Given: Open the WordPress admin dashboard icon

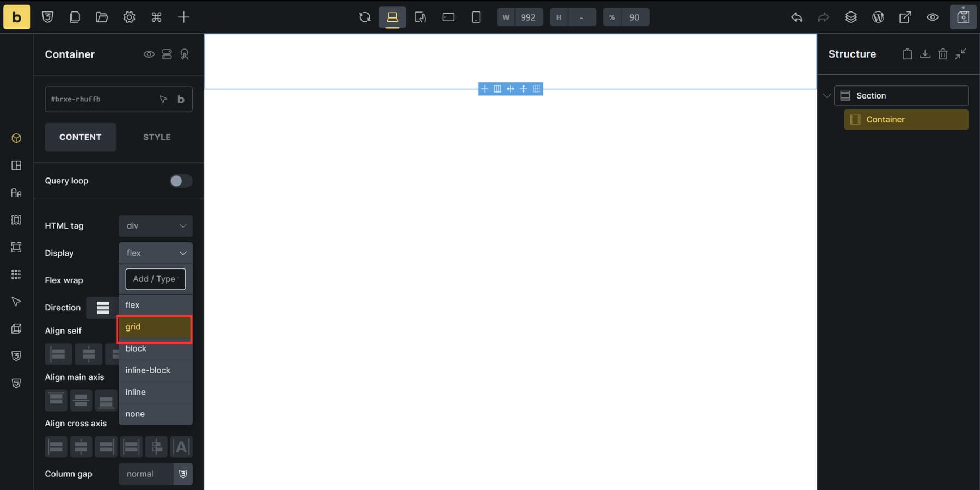Looking at the screenshot, I should coord(878,17).
